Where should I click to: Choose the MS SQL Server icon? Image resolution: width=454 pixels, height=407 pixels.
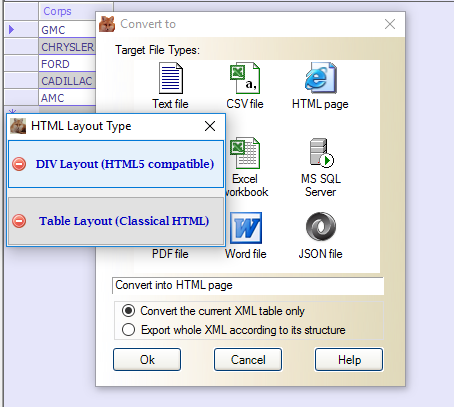(x=321, y=152)
